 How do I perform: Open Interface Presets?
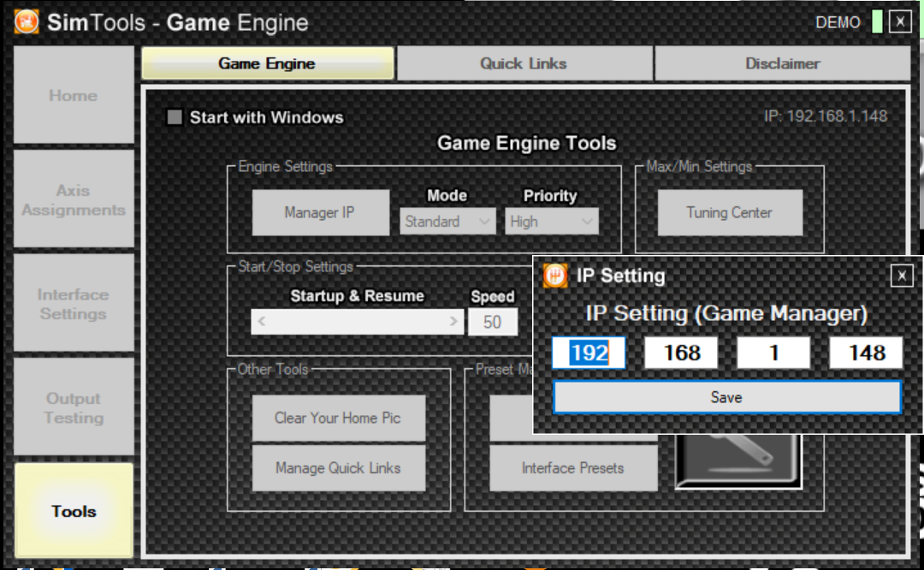(x=572, y=468)
